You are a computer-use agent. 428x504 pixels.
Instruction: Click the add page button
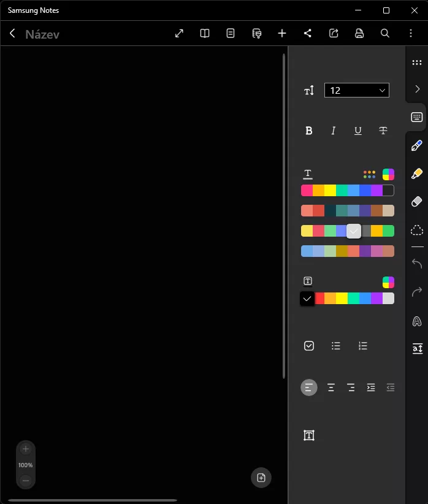[261, 478]
